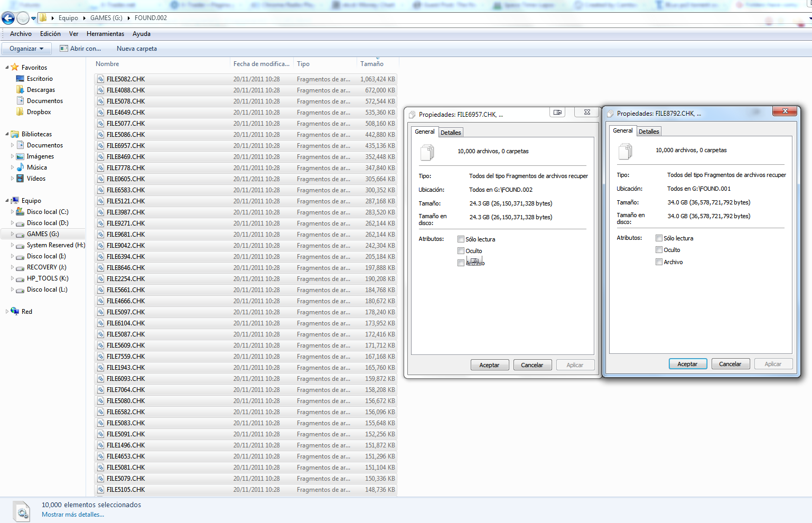Open Imágenes library
The image size is (812, 523).
pos(40,156)
